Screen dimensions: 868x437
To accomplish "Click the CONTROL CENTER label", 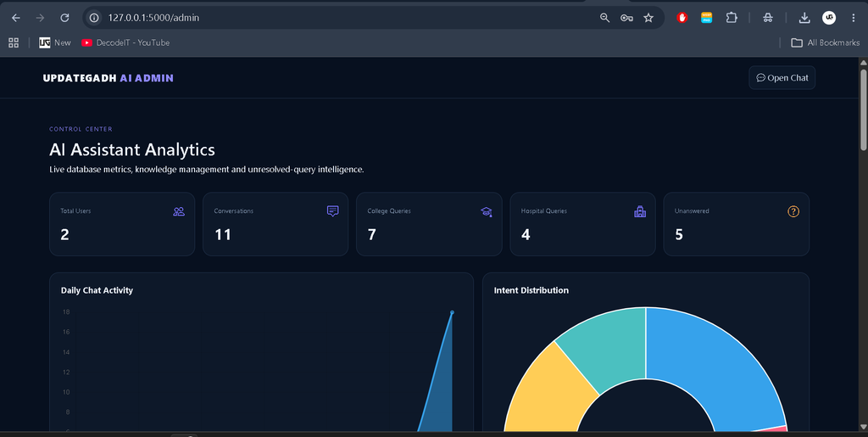I will tap(81, 129).
